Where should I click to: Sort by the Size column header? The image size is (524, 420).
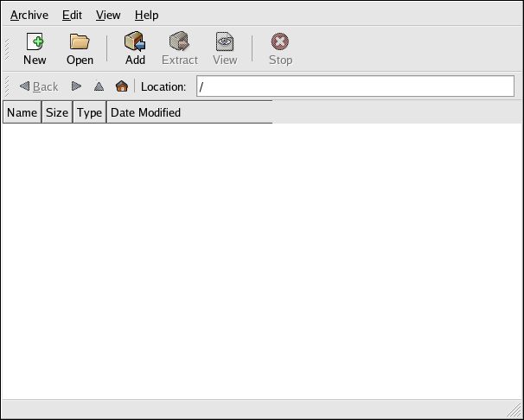tap(57, 112)
